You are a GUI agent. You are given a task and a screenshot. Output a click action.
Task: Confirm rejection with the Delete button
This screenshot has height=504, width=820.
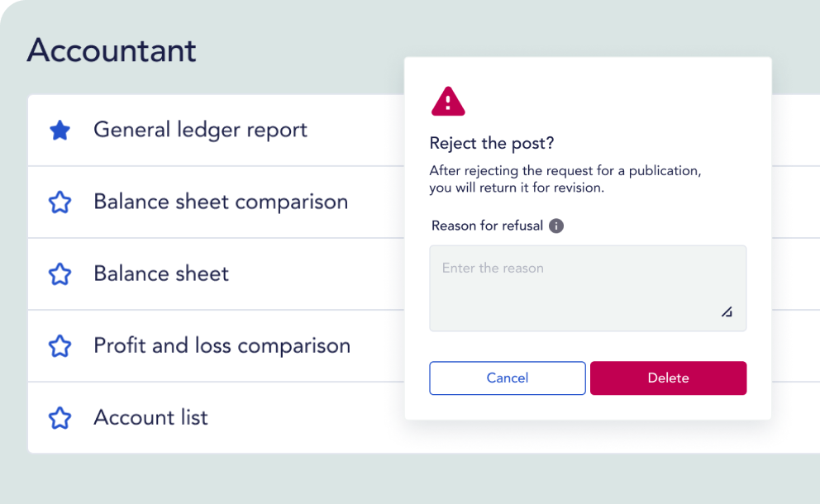pos(668,378)
